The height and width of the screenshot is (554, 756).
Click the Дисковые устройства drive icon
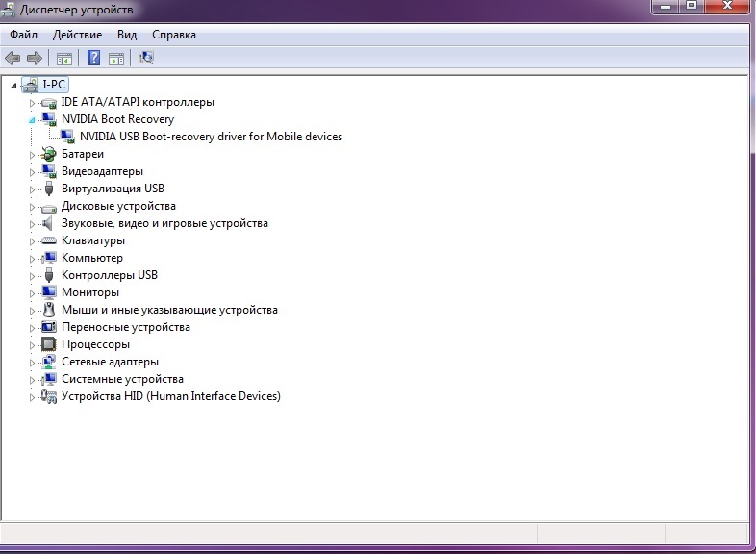[x=49, y=208]
